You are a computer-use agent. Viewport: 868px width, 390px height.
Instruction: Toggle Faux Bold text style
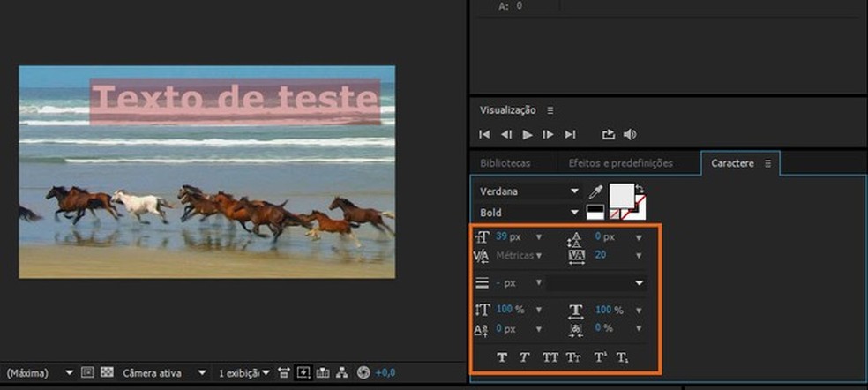tap(502, 357)
